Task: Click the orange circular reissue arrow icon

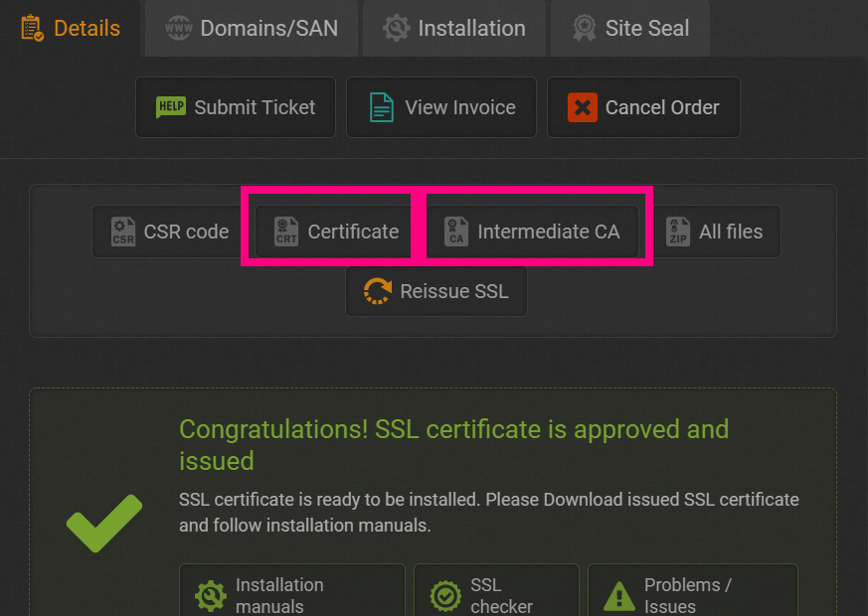Action: tap(378, 291)
